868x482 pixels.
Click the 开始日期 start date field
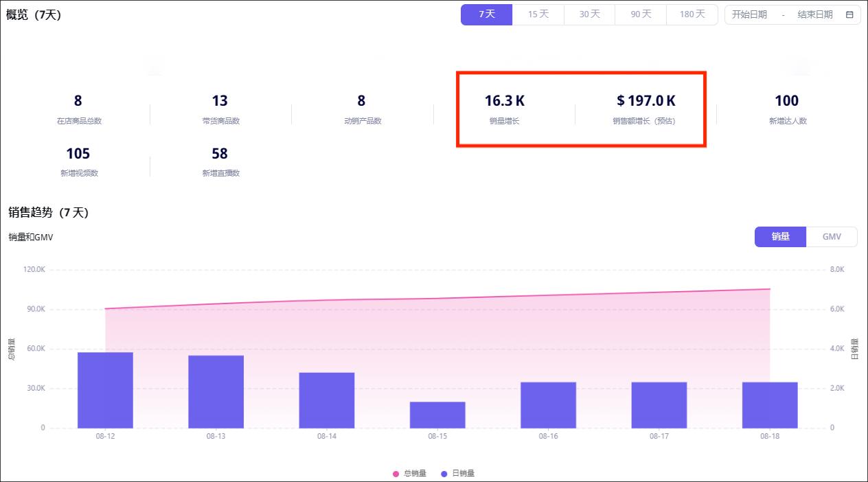pyautogui.click(x=749, y=14)
